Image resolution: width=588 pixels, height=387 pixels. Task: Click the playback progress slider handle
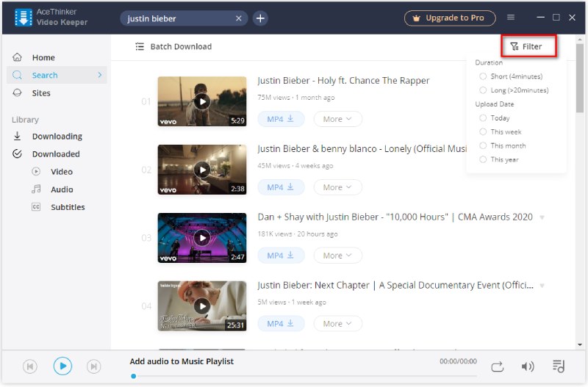pos(134,376)
